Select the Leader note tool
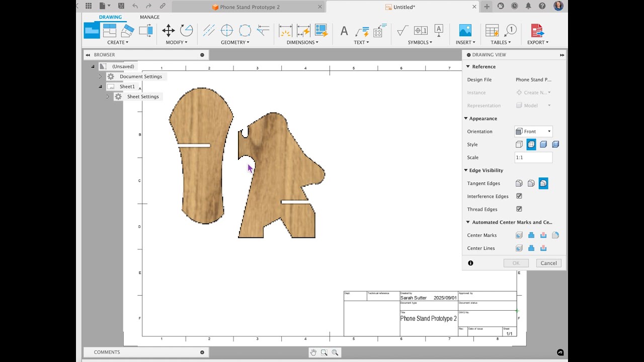Image resolution: width=644 pixels, height=362 pixels. coord(362,31)
